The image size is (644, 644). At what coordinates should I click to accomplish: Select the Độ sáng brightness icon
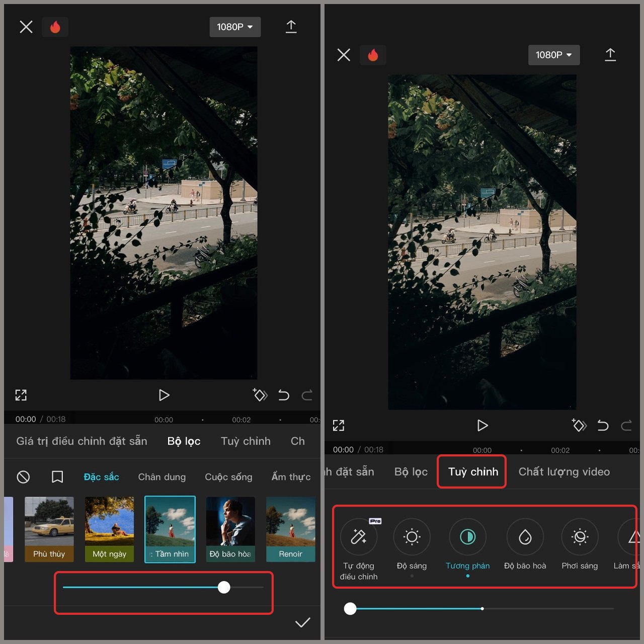412,537
